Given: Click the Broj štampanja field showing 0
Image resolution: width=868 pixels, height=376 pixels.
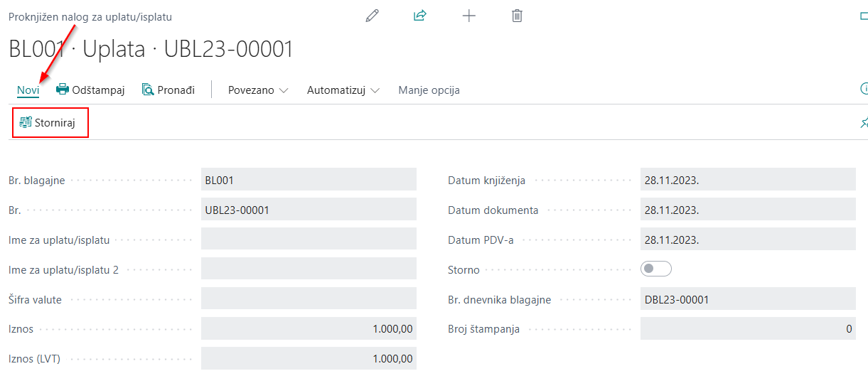Looking at the screenshot, I should coord(748,329).
